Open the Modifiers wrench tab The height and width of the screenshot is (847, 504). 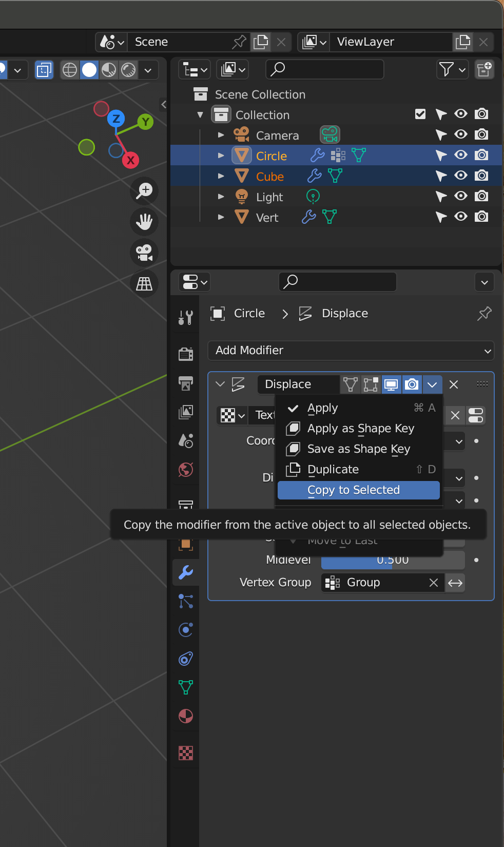click(186, 572)
